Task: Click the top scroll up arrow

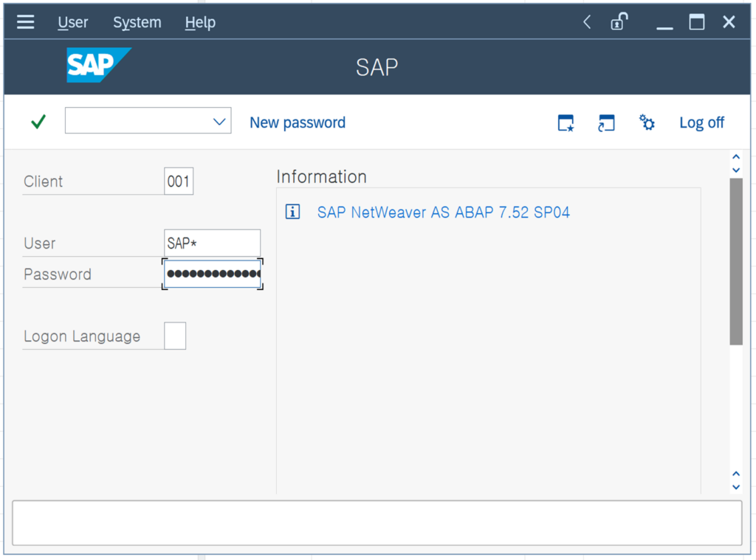Action: 736,156
